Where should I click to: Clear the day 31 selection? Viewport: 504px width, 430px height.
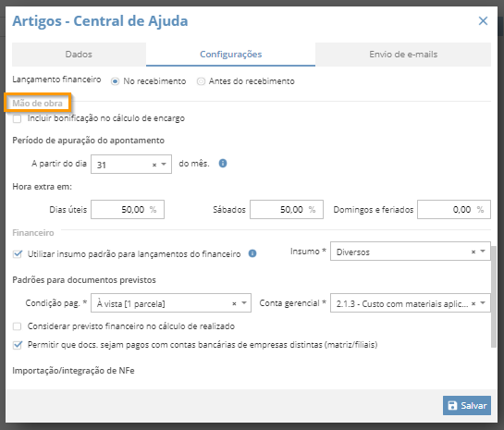pyautogui.click(x=154, y=165)
